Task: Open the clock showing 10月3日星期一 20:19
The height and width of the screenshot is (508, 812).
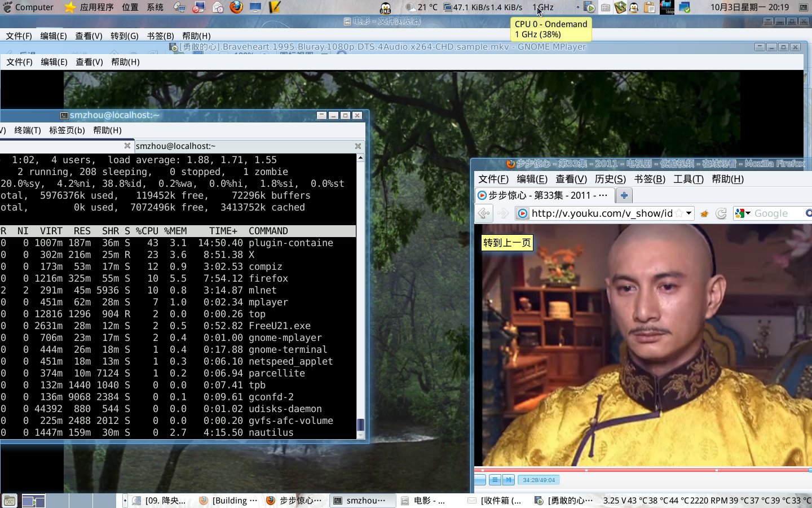Action: [x=749, y=7]
